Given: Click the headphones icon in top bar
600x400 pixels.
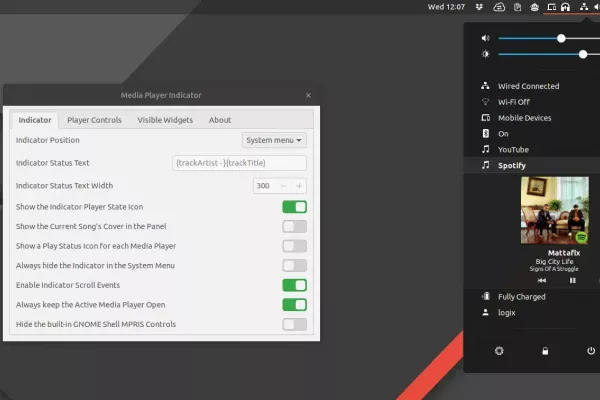Looking at the screenshot, I should pos(565,7).
